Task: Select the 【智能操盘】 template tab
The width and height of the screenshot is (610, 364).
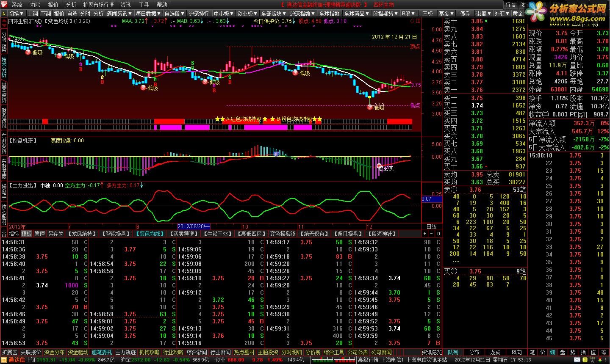Action: click(116, 234)
